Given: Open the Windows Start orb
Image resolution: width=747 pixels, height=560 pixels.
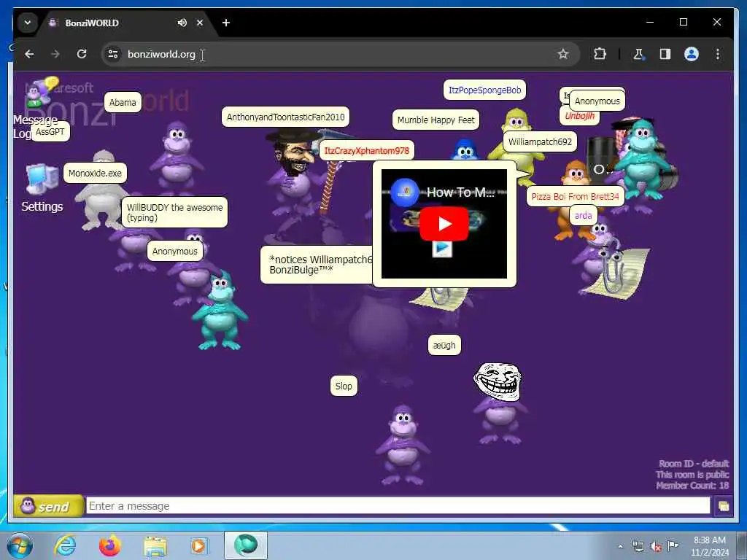Looking at the screenshot, I should (20, 545).
